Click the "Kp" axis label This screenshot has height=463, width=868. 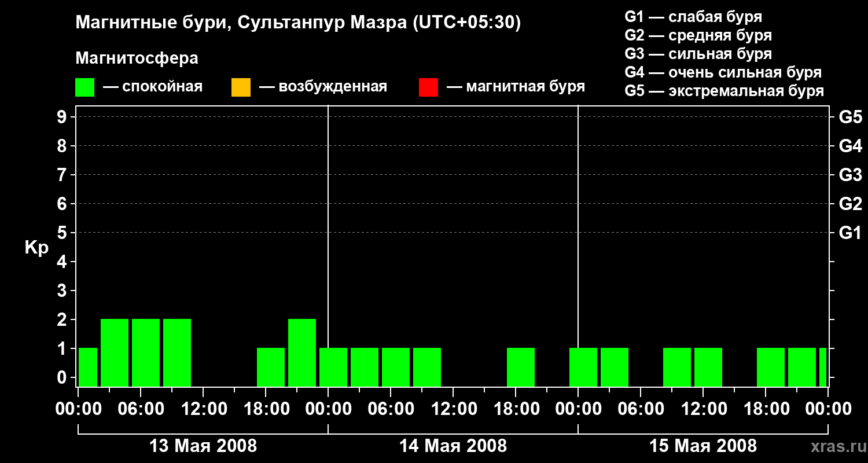point(36,248)
